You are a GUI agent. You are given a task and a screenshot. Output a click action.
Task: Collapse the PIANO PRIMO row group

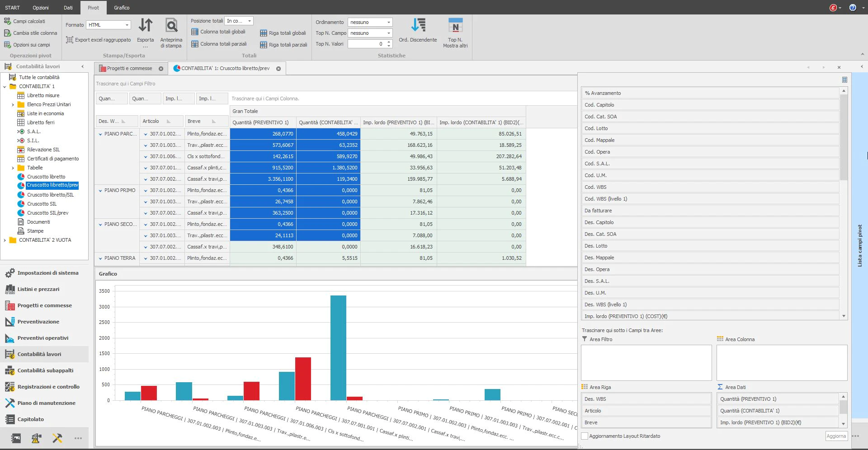100,191
